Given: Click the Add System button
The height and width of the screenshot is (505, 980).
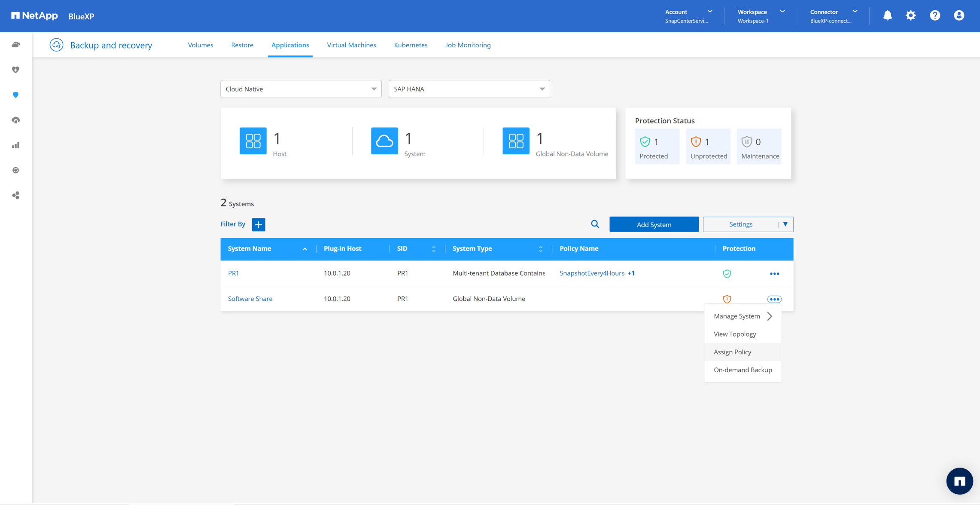Looking at the screenshot, I should (654, 224).
